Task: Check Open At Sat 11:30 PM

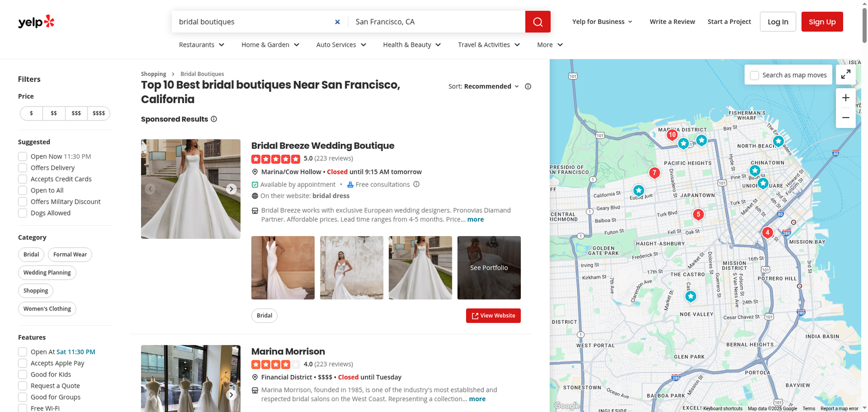Action: tap(23, 352)
